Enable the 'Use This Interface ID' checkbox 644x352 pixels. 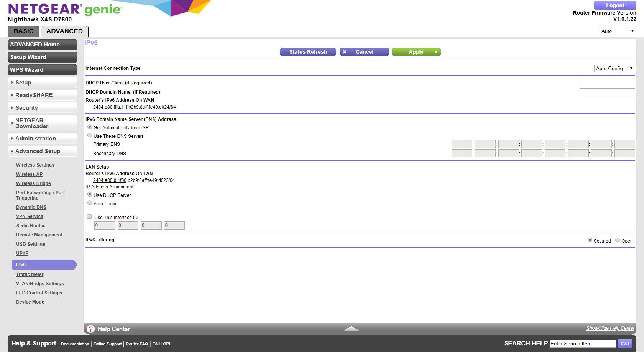pos(89,217)
